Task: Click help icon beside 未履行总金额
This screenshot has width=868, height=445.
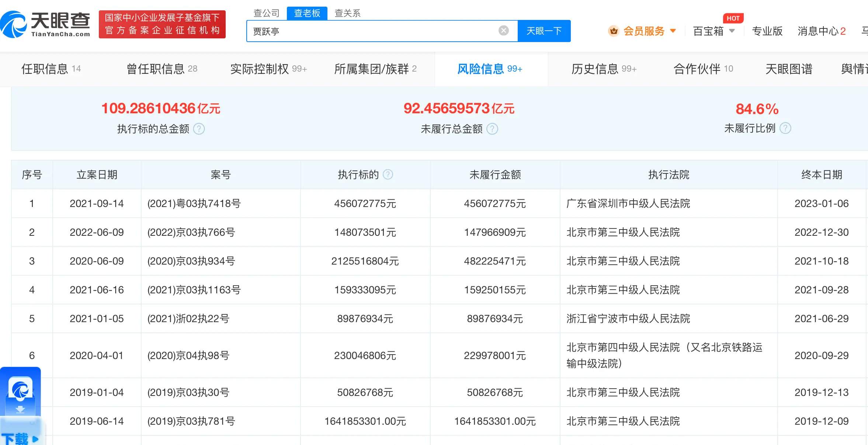Action: (492, 129)
